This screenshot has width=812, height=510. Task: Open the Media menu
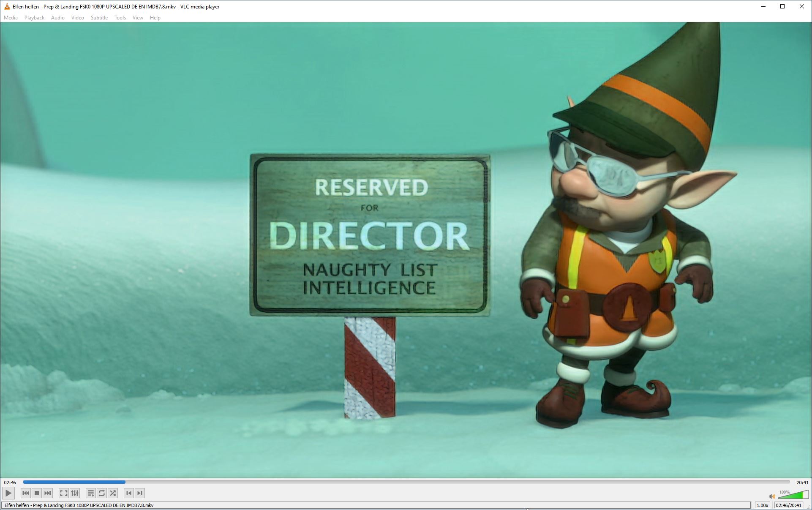[x=11, y=18]
